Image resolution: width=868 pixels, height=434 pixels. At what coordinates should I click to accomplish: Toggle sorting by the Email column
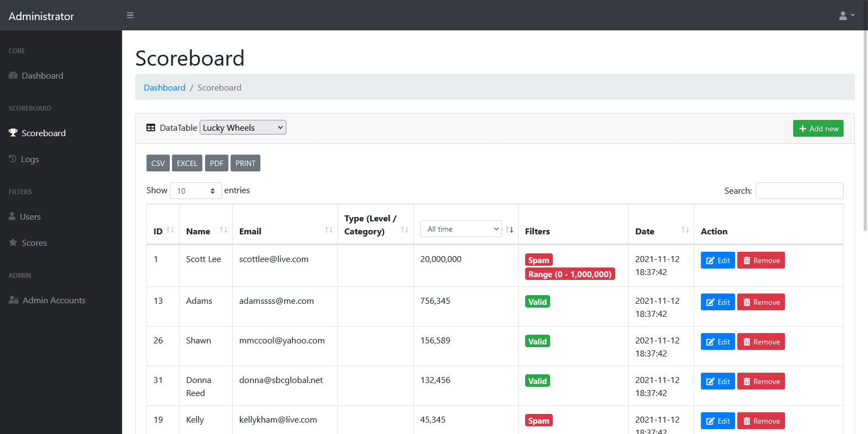328,230
